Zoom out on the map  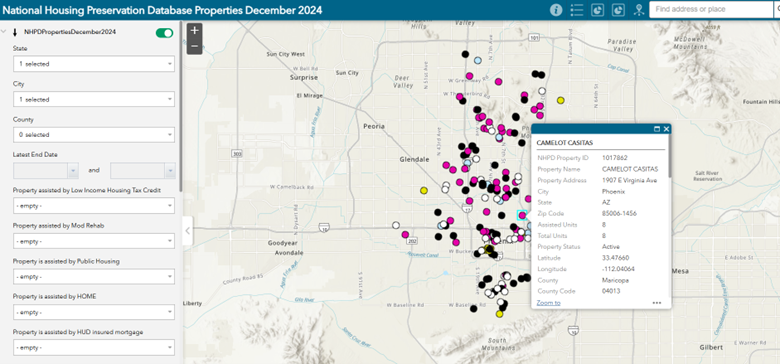(x=195, y=46)
